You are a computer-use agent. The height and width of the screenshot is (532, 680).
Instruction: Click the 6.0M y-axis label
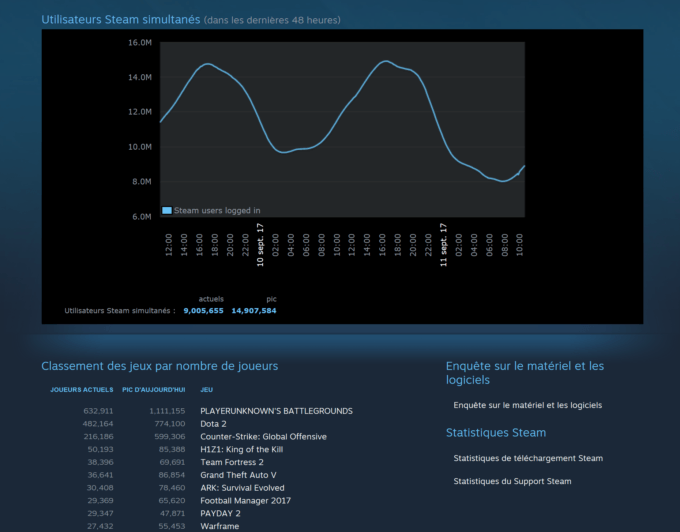point(142,216)
